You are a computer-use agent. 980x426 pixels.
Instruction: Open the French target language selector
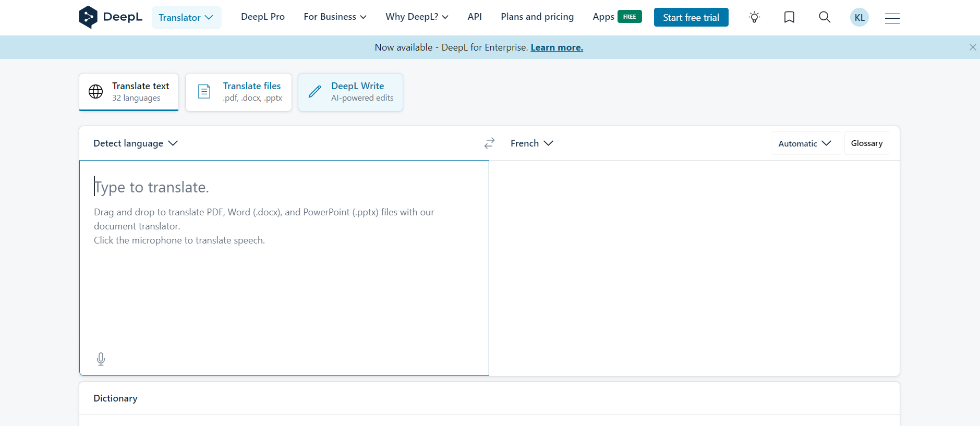[x=532, y=143]
